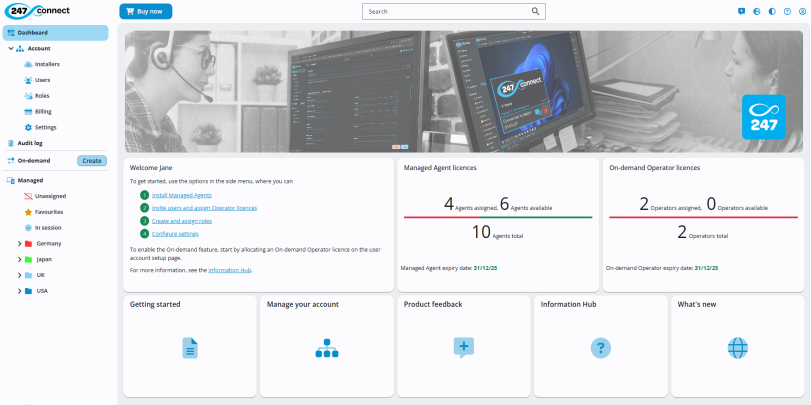Follow the Create and assign roles link
The height and width of the screenshot is (405, 811).
(x=182, y=221)
